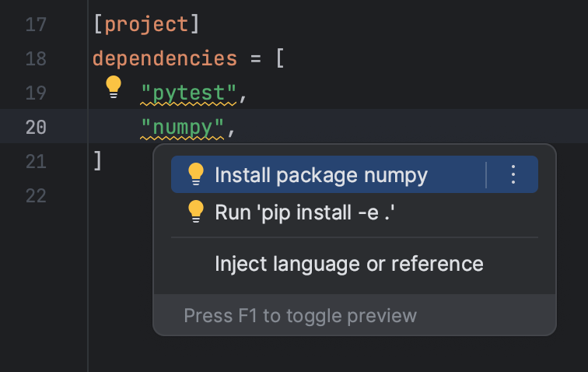Click the opening bracket after dependencies =
Image resolution: width=588 pixels, height=372 pixels.
[280, 58]
